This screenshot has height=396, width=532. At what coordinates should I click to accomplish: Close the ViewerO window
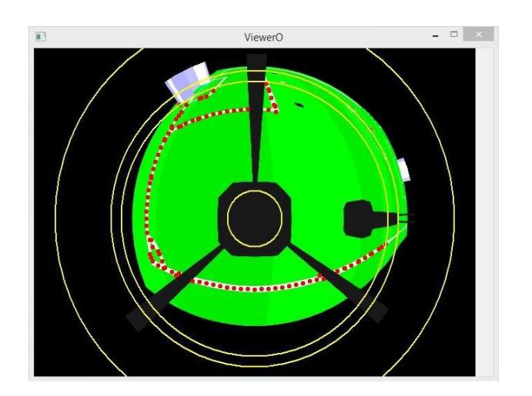coord(478,34)
